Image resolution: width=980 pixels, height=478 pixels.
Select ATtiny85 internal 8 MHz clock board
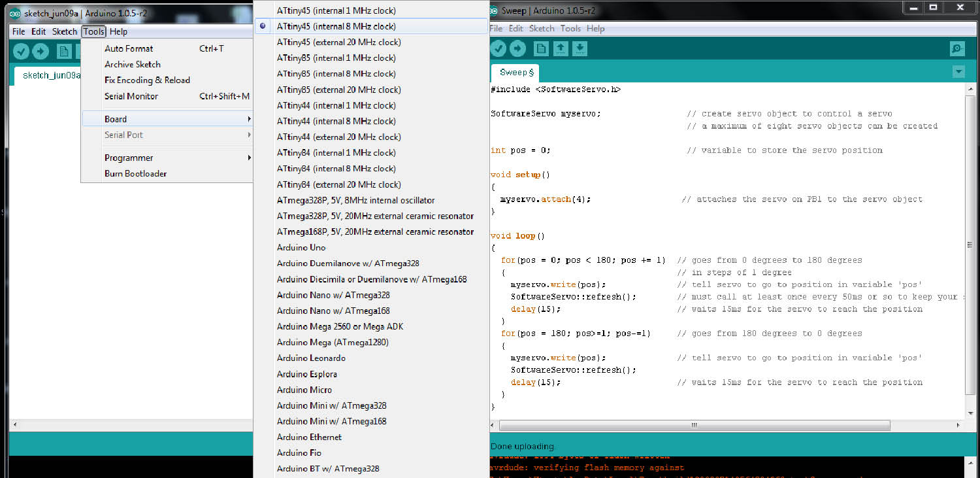(x=371, y=73)
